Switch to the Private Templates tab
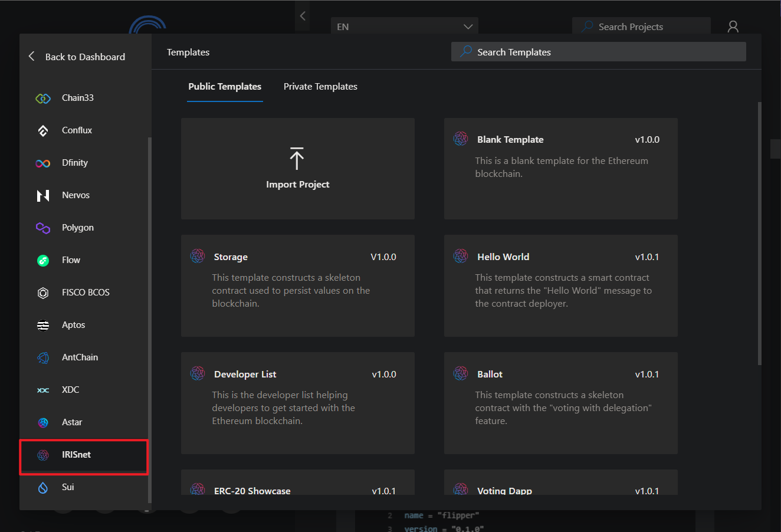The width and height of the screenshot is (781, 532). pyautogui.click(x=320, y=87)
